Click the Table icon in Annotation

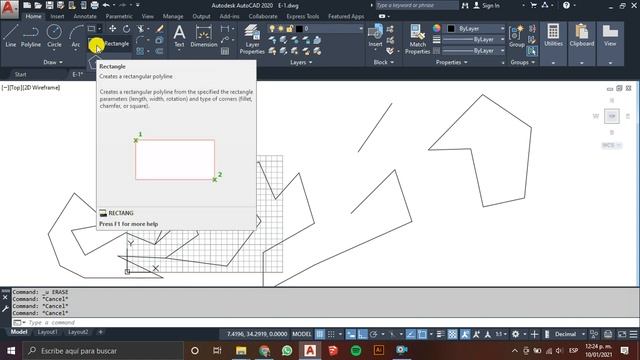pyautogui.click(x=225, y=51)
